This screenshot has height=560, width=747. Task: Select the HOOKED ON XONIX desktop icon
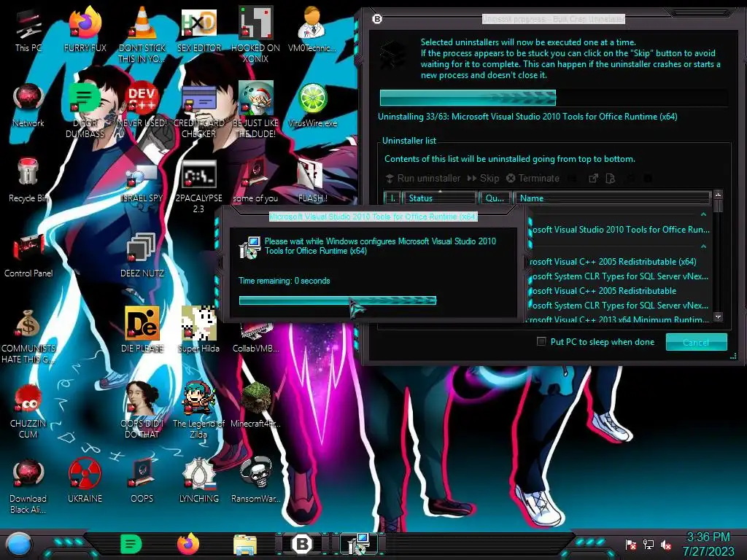click(x=256, y=36)
